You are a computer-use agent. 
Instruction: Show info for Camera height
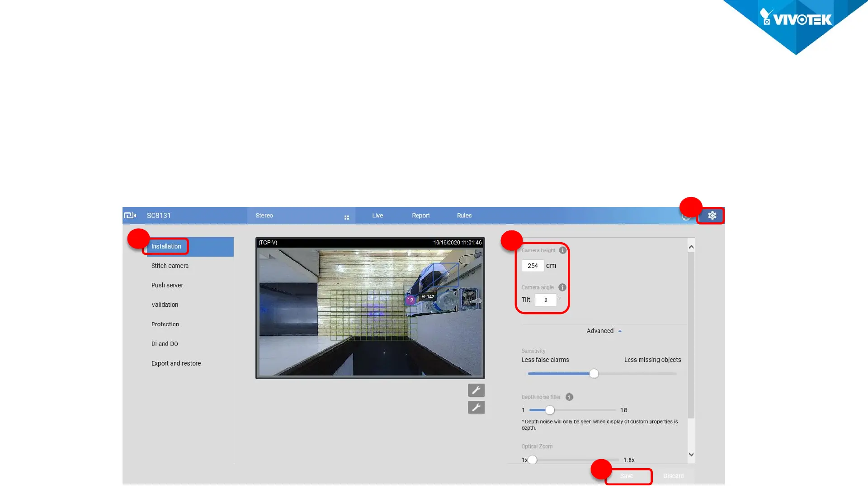click(x=562, y=250)
